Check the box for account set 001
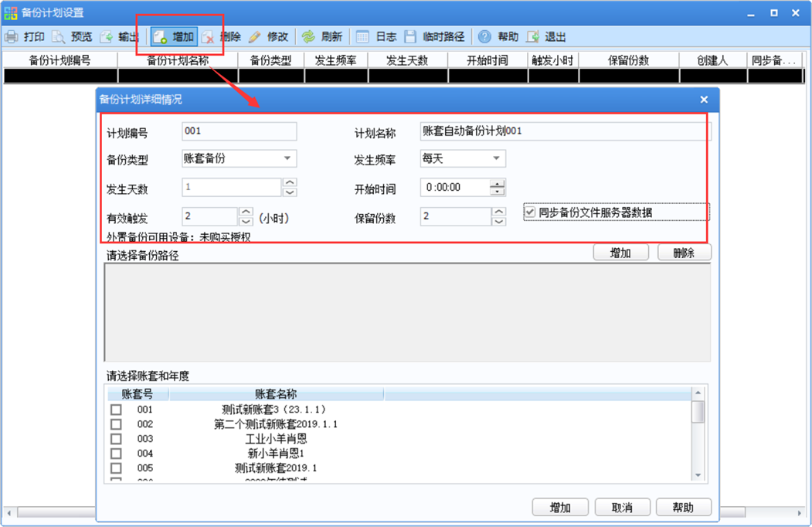This screenshot has height=527, width=812. pyautogui.click(x=116, y=410)
